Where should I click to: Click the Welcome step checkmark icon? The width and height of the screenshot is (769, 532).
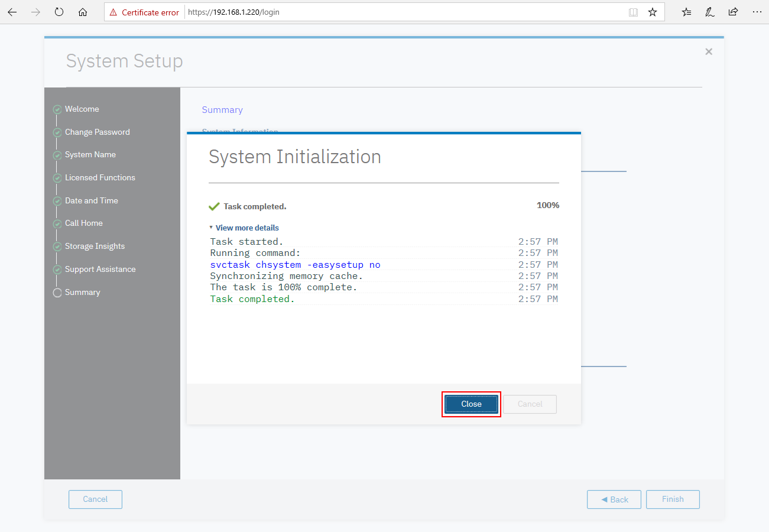tap(57, 109)
